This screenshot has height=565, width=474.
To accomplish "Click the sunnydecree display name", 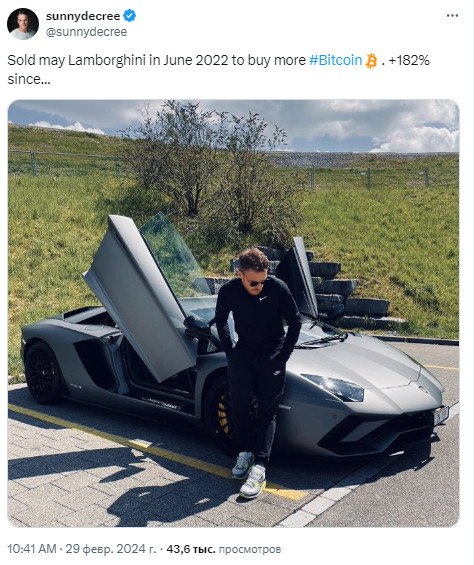I will 83,16.
